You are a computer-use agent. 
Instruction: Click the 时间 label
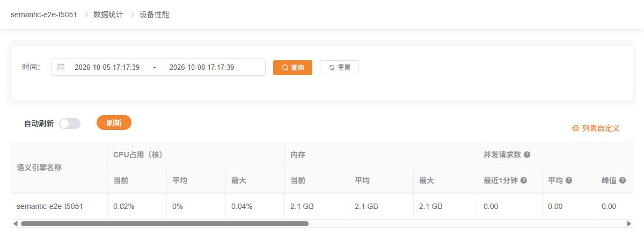31,67
